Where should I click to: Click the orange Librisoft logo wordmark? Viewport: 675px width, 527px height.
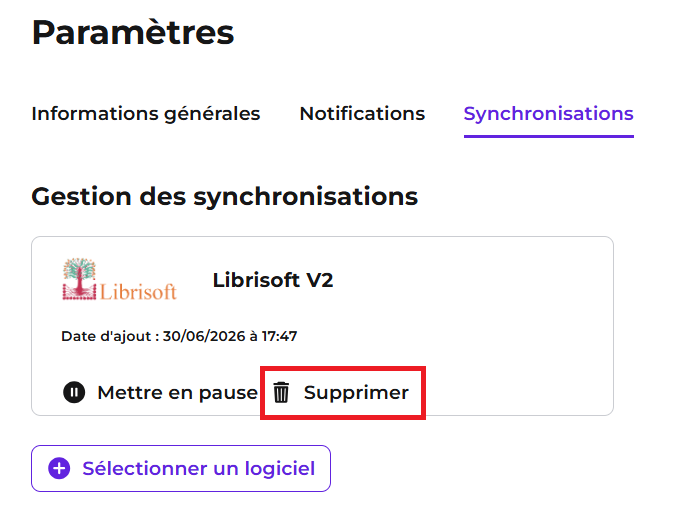coord(138,292)
